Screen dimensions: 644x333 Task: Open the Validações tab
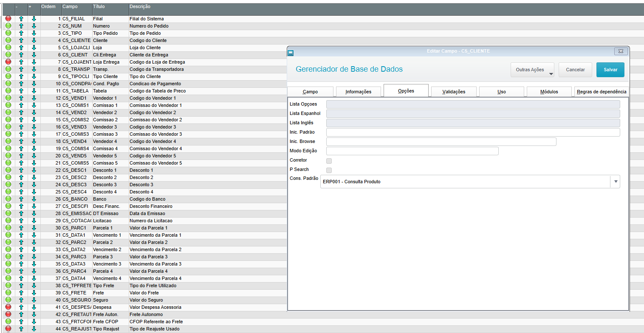[x=454, y=92]
